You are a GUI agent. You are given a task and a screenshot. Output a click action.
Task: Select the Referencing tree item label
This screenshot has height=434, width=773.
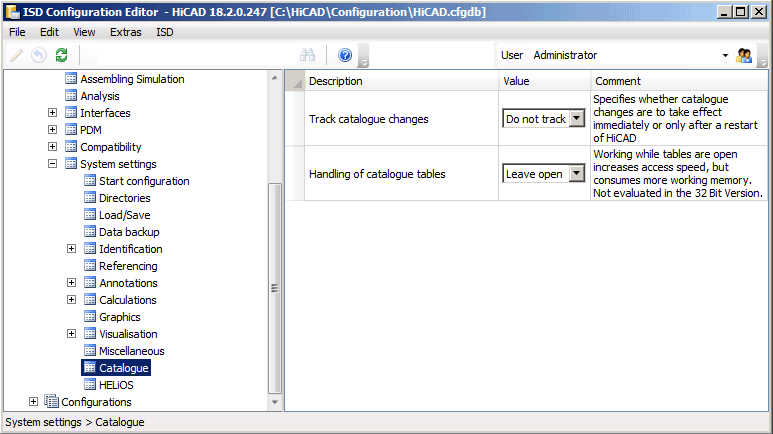pos(128,266)
